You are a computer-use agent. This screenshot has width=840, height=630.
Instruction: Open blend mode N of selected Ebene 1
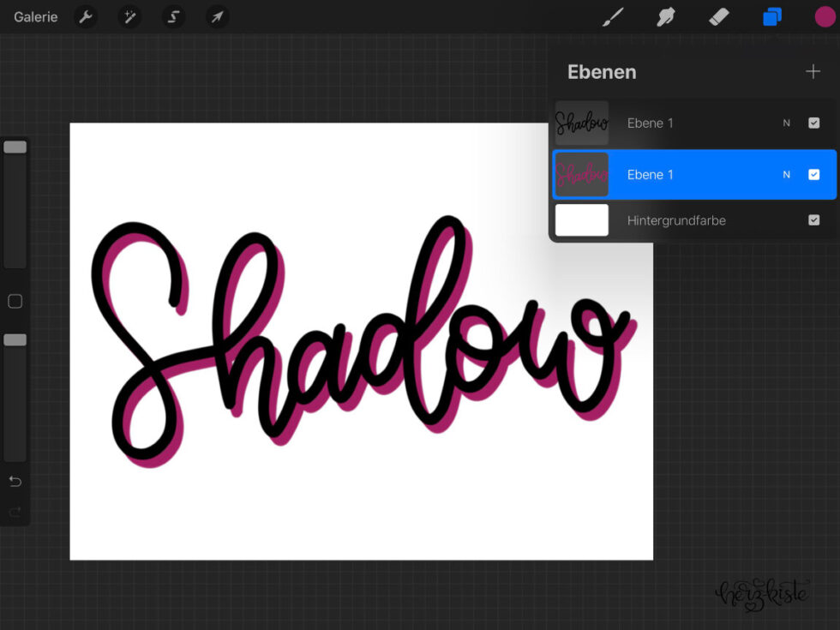coord(786,174)
